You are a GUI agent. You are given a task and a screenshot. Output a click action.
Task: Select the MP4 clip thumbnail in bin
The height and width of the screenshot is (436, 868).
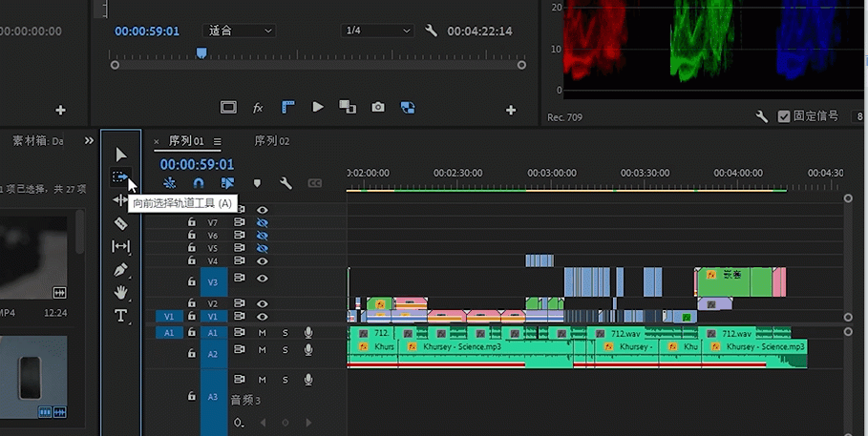coord(33,259)
